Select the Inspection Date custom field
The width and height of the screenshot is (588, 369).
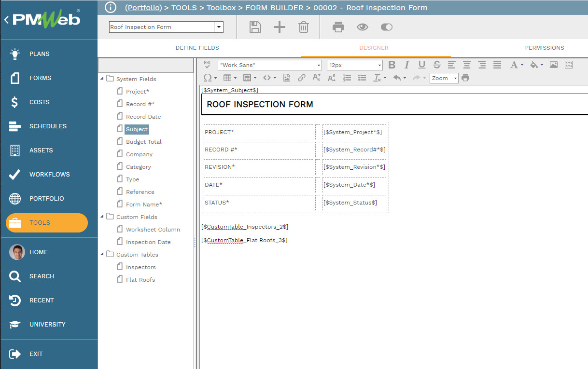click(x=148, y=242)
